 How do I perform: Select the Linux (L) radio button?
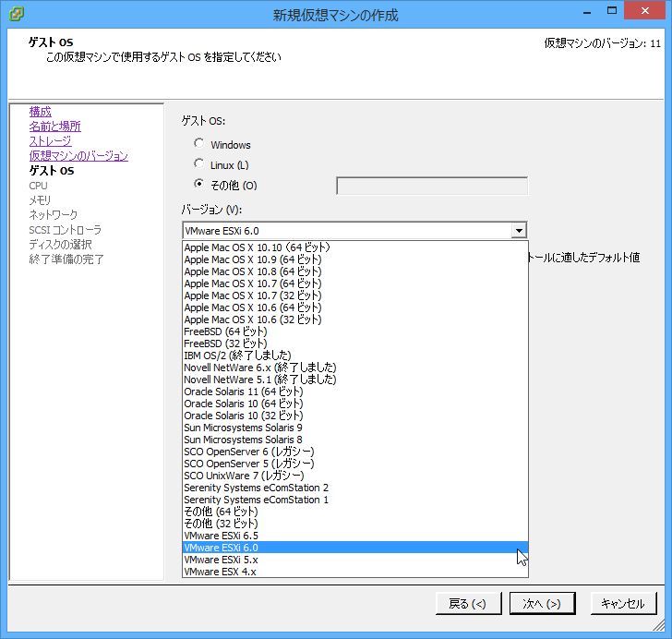(198, 163)
